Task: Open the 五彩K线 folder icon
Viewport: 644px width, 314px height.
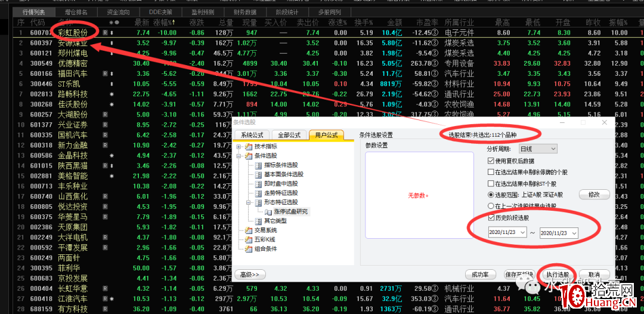Action: [x=249, y=239]
